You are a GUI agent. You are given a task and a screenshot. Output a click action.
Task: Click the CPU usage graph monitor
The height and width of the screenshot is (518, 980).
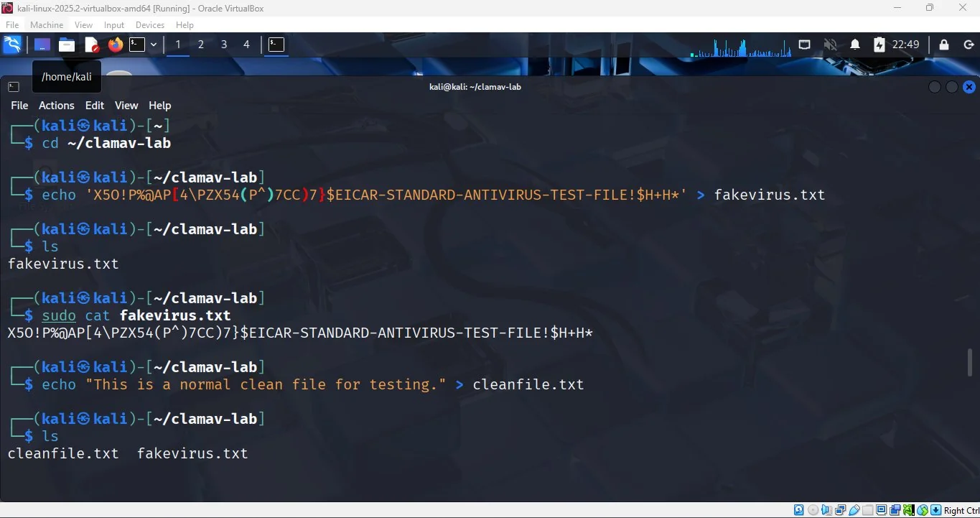[x=741, y=47]
